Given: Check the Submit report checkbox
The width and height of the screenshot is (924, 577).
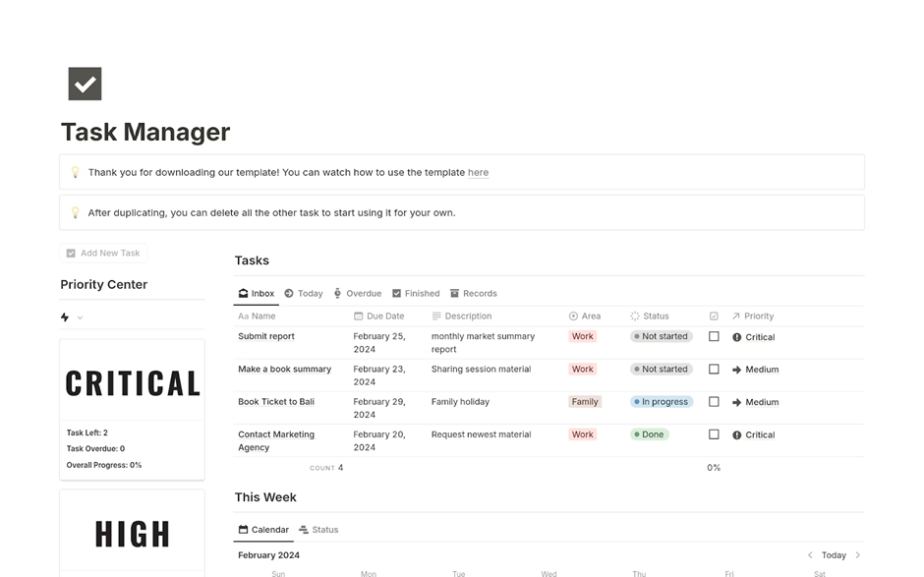Looking at the screenshot, I should pos(714,336).
